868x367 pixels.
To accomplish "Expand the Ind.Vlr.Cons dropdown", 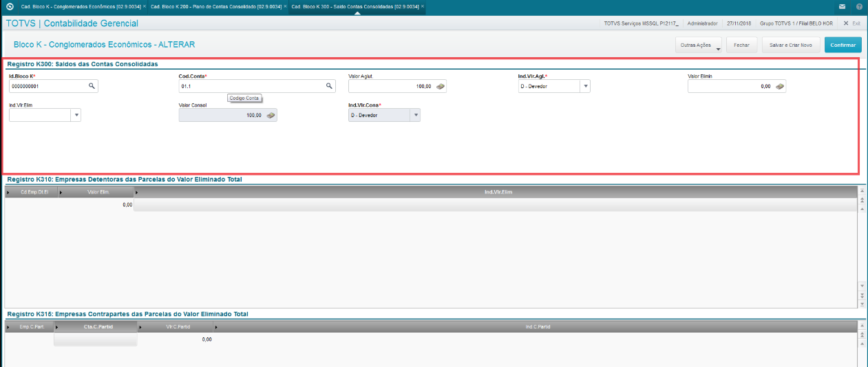I will tap(415, 116).
